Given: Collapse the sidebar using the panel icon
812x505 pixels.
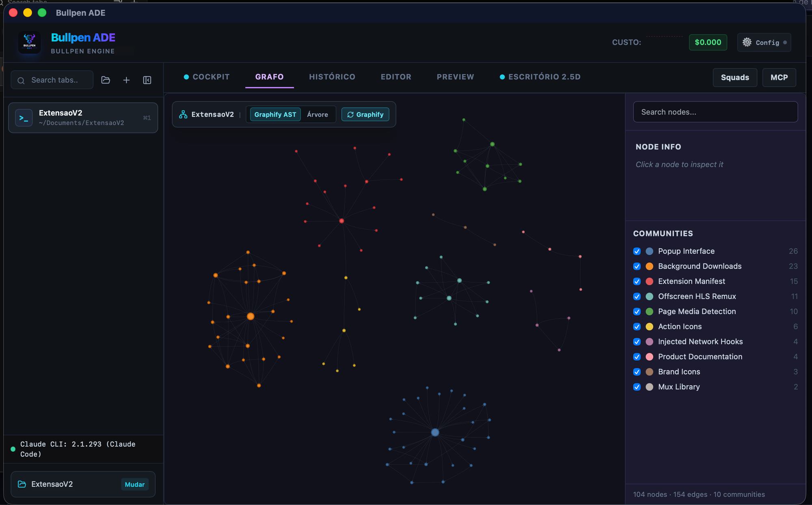Looking at the screenshot, I should coord(147,80).
